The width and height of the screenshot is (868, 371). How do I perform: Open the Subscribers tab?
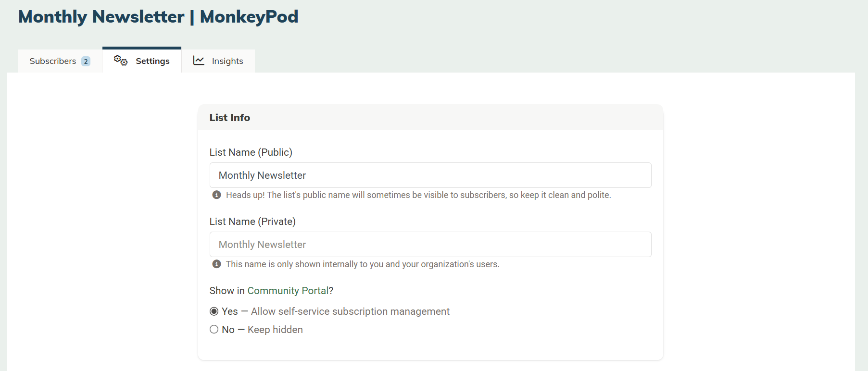[53, 61]
